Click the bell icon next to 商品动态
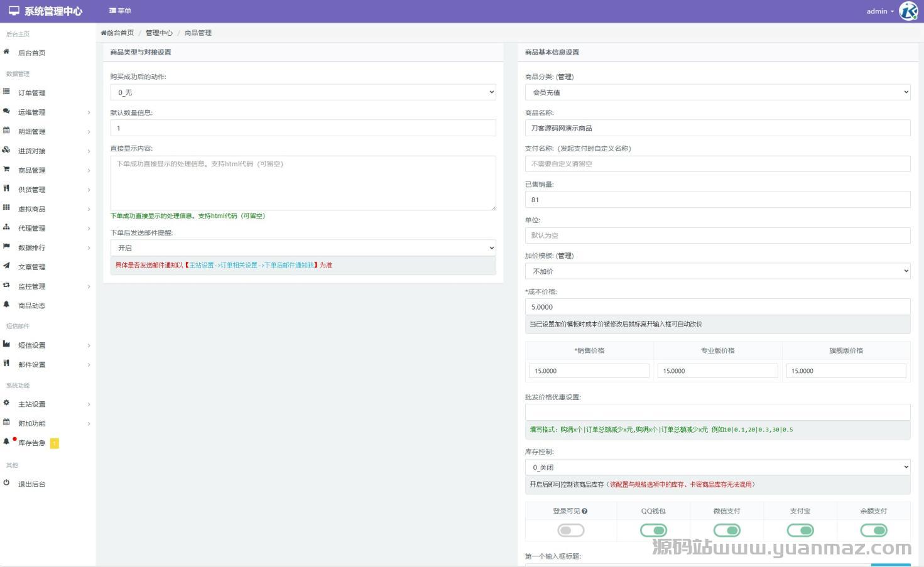The image size is (924, 567). click(6, 305)
